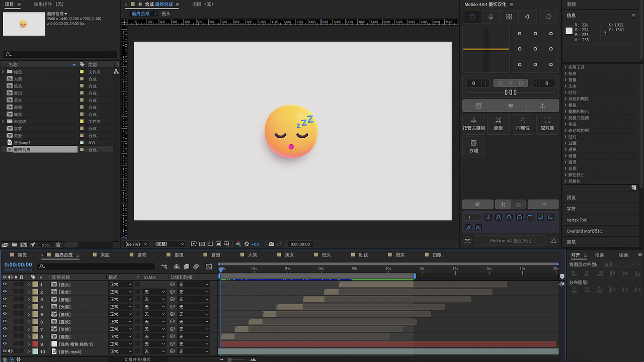Click the label color swatch of layer 9
The height and width of the screenshot is (362, 644).
35,344
